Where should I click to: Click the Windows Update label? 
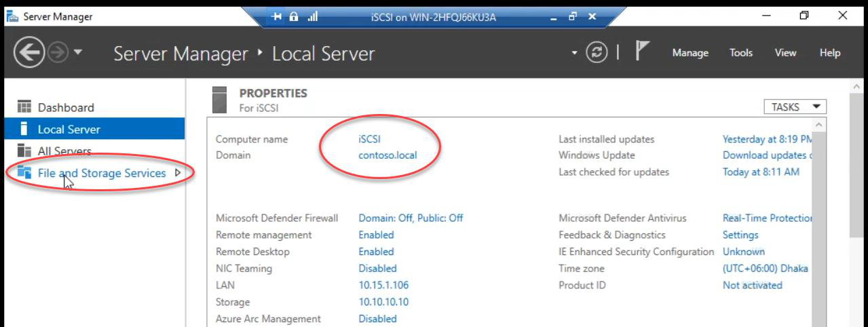coord(597,155)
